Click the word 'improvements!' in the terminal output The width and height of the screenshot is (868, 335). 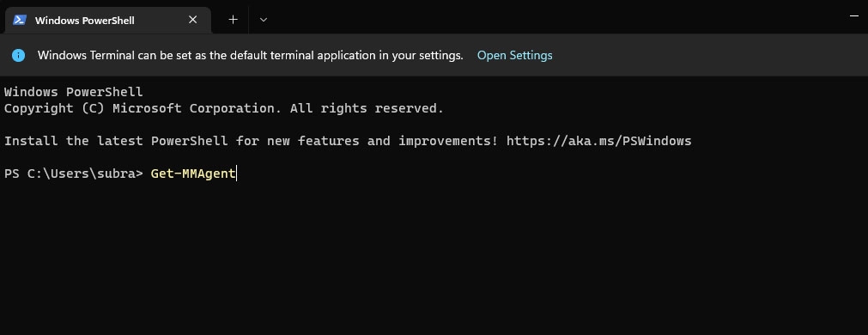pos(448,141)
